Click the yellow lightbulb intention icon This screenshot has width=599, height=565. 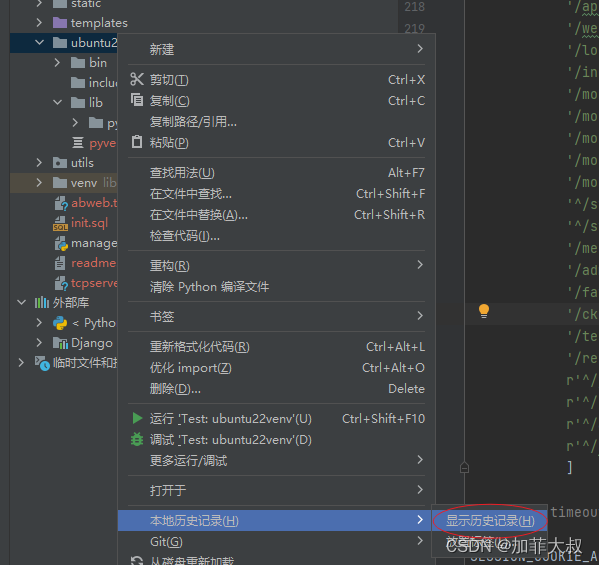point(484,311)
